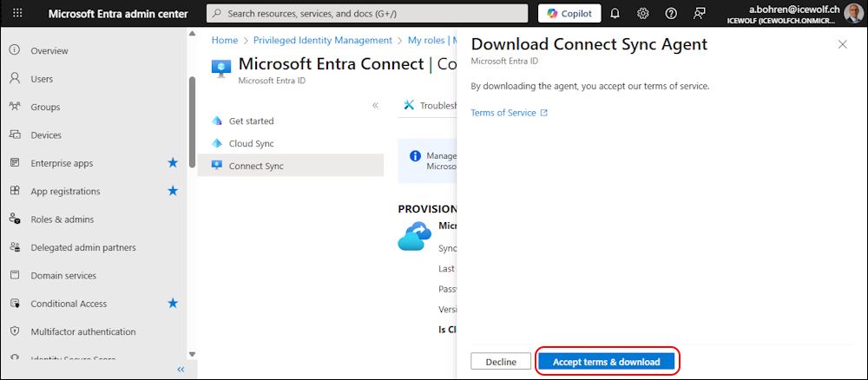Image resolution: width=868 pixels, height=380 pixels.
Task: Open Enterprise apps in sidebar
Action: 62,163
